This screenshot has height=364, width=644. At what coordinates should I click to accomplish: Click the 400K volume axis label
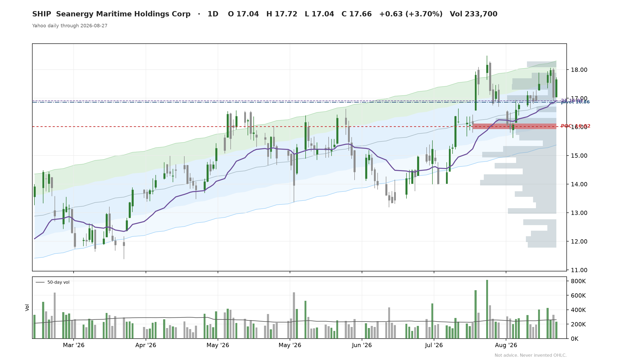(578, 310)
